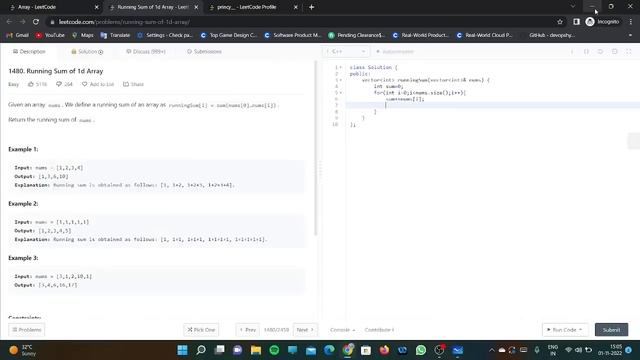640x360 pixels.
Task: Collapse code fold arrow on line 3
Action: click(x=341, y=80)
